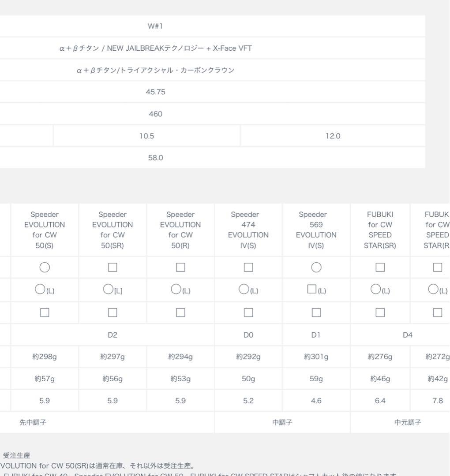This screenshot has height=476, width=450.
Task: Click the circle [L] mark in the 50(SR) column
Action: 112,290
